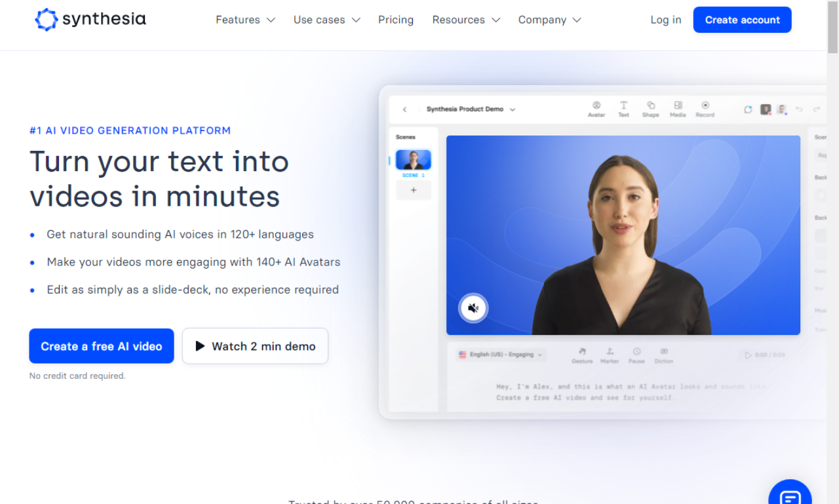Click Watch 2 min demo button

tap(255, 346)
